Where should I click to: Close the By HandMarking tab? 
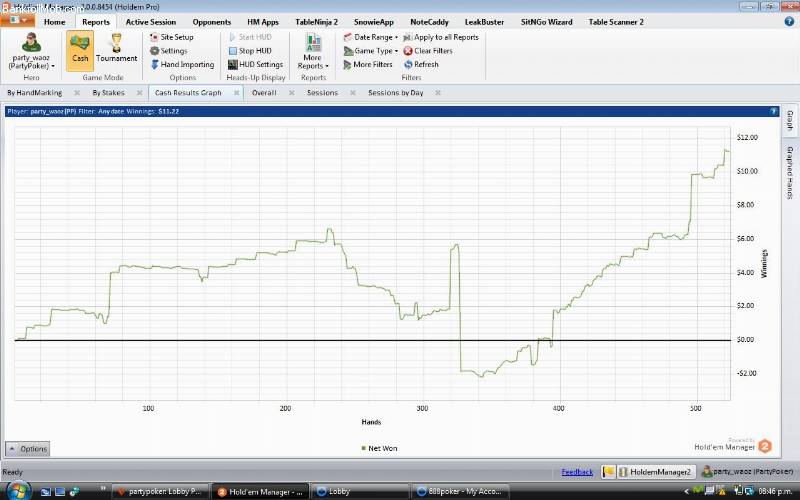(77, 93)
